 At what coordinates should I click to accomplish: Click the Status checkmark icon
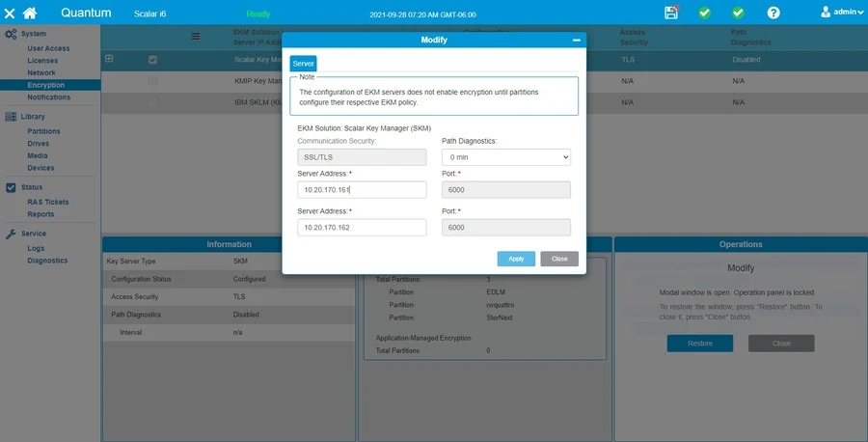11,187
